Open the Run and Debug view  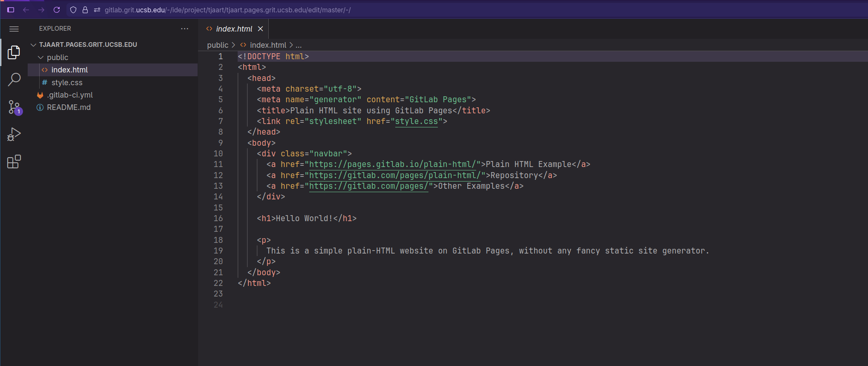click(x=14, y=134)
